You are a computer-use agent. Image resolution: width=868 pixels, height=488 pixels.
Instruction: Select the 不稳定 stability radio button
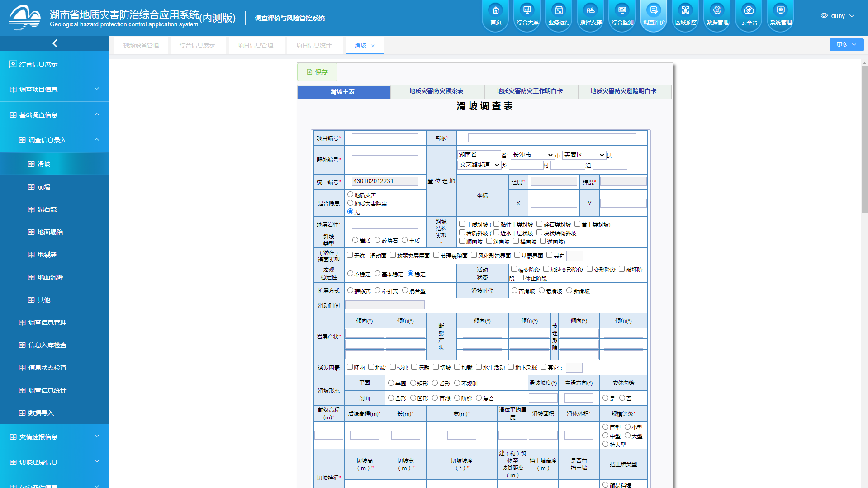350,273
